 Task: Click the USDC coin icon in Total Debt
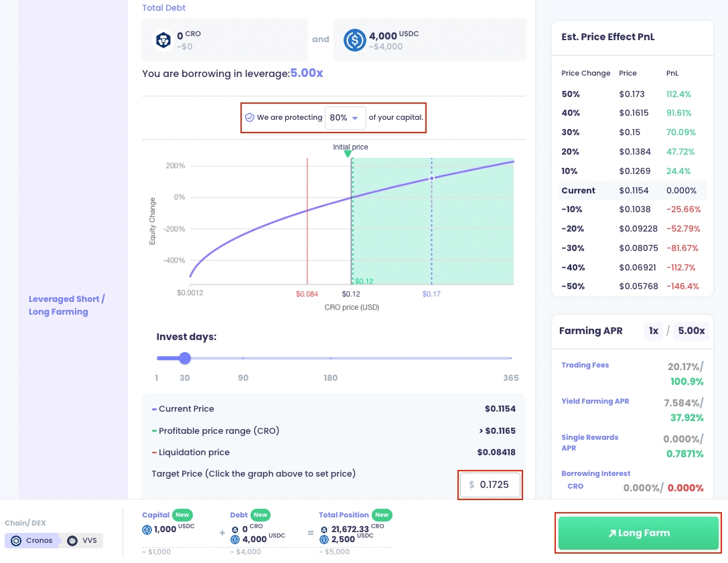coord(354,40)
